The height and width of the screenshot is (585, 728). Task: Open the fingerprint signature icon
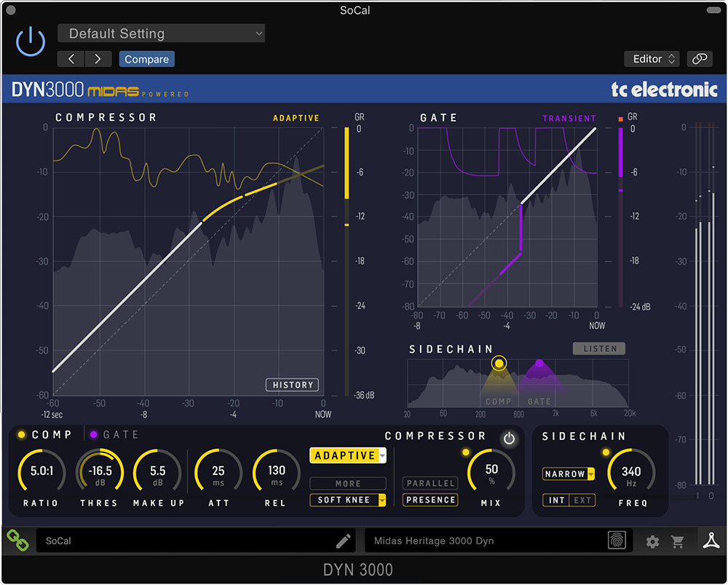tap(617, 540)
